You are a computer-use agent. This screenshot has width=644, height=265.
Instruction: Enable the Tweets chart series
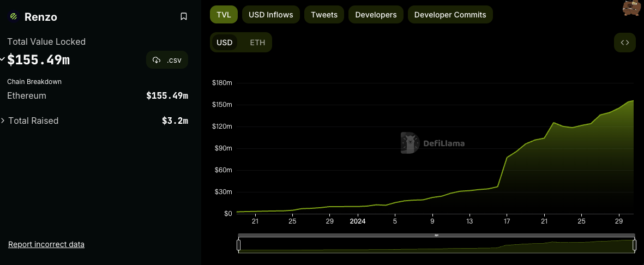tap(324, 15)
